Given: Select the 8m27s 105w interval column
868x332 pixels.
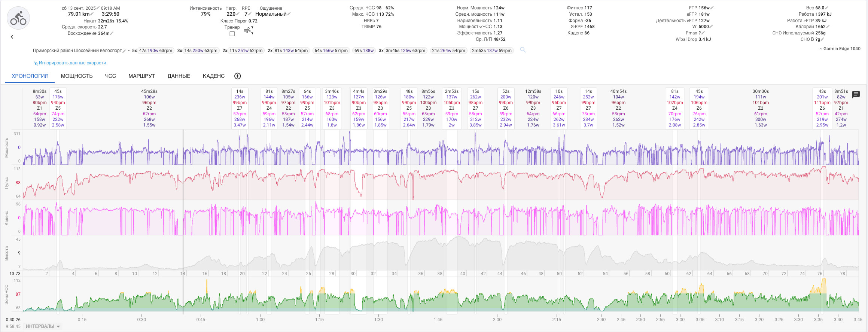Looking at the screenshot, I should (288, 108).
